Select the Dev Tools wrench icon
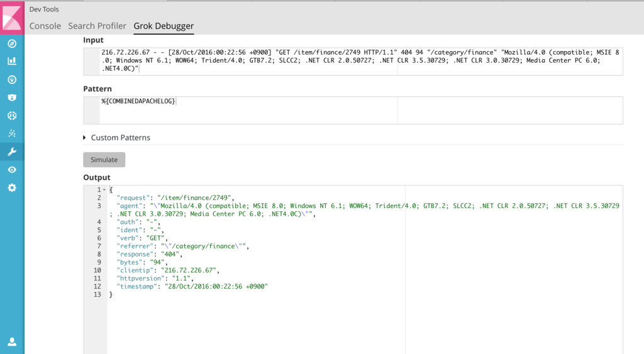Image resolution: width=644 pixels, height=354 pixels. point(12,152)
